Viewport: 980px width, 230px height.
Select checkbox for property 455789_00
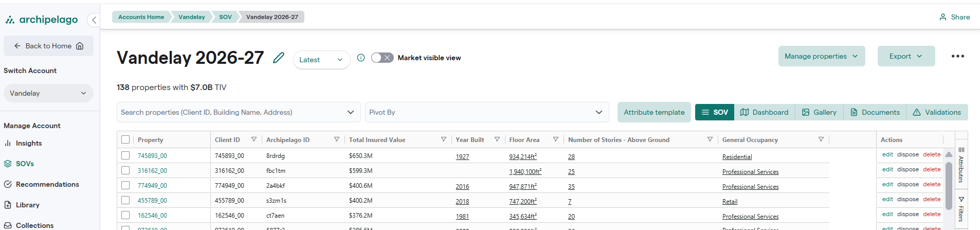click(x=125, y=200)
